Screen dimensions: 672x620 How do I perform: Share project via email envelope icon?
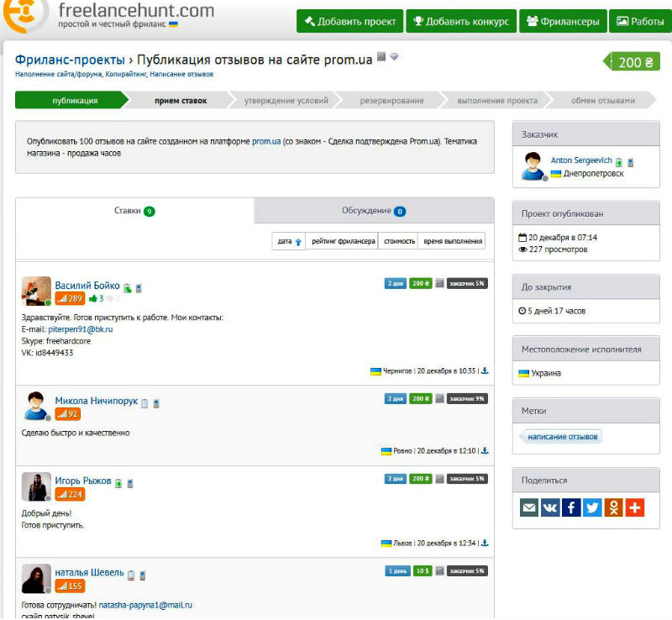(x=529, y=507)
